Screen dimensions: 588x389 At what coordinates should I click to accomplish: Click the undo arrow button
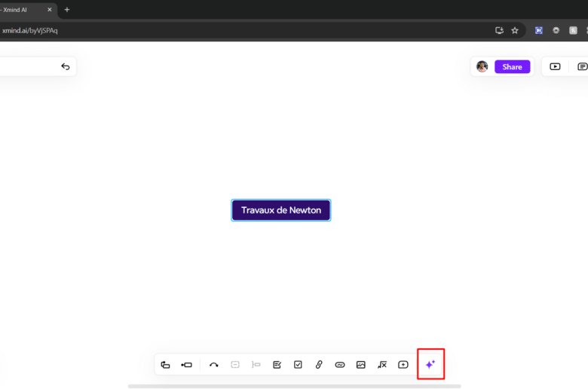[x=66, y=66]
